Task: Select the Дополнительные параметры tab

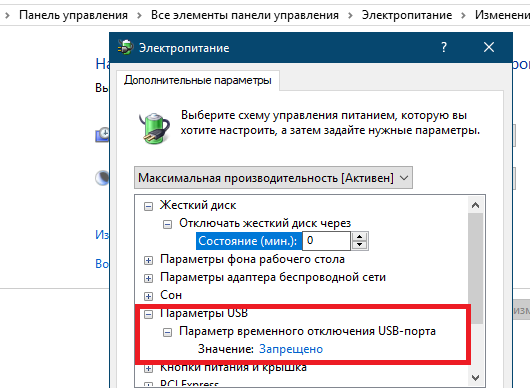Action: [x=198, y=80]
